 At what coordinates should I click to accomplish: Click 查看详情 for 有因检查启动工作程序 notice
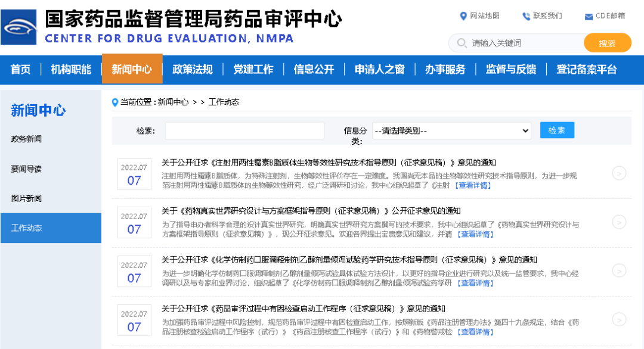[475, 332]
